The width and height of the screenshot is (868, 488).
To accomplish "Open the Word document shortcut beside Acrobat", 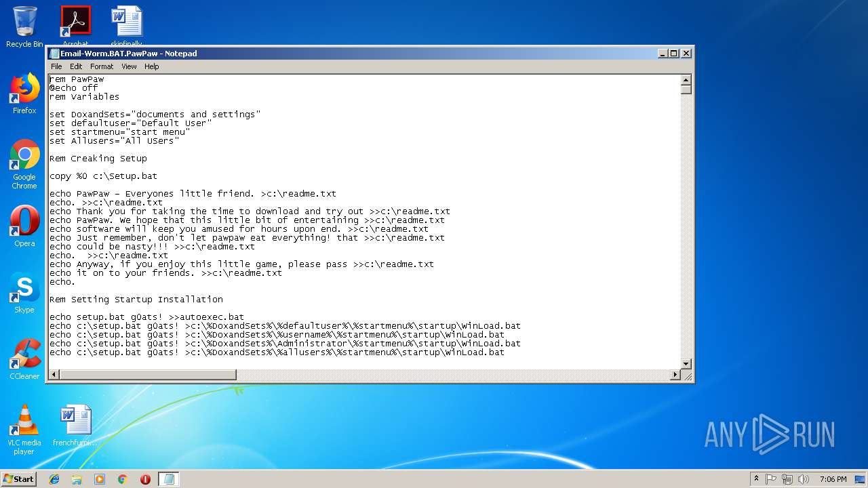I will pyautogui.click(x=127, y=26).
